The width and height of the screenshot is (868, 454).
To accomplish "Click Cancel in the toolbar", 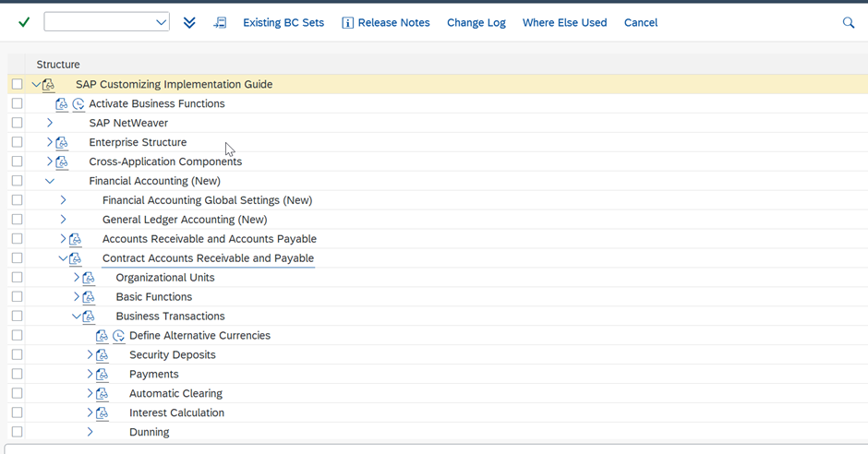I will click(641, 23).
